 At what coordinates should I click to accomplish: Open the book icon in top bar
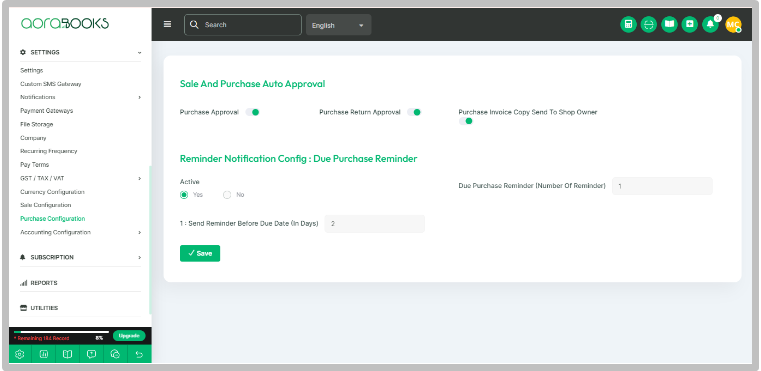[669, 25]
